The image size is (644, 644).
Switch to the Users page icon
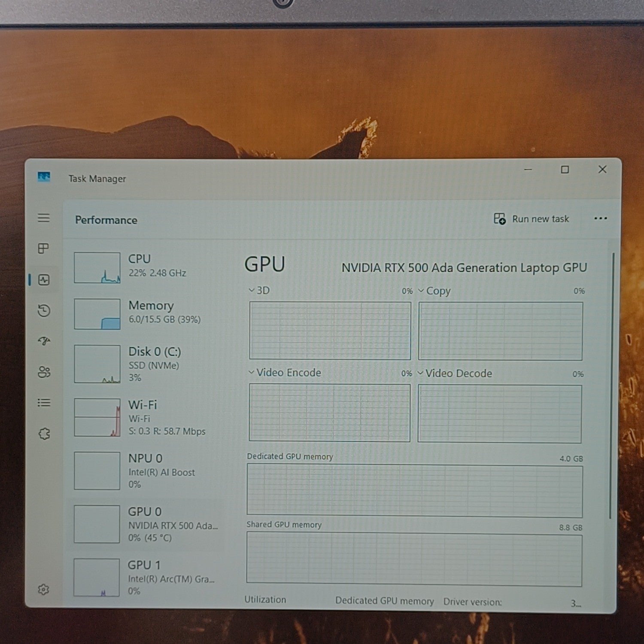[44, 372]
